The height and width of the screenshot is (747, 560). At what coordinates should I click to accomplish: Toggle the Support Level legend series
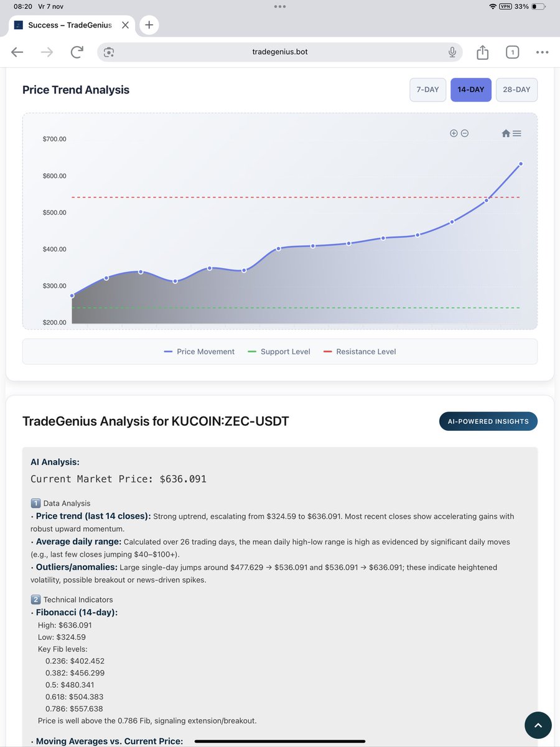[279, 352]
